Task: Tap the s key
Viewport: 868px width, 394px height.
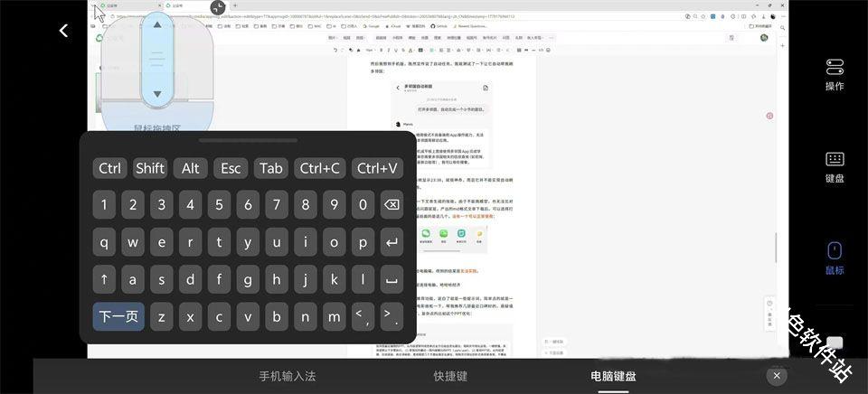Action: point(161,279)
